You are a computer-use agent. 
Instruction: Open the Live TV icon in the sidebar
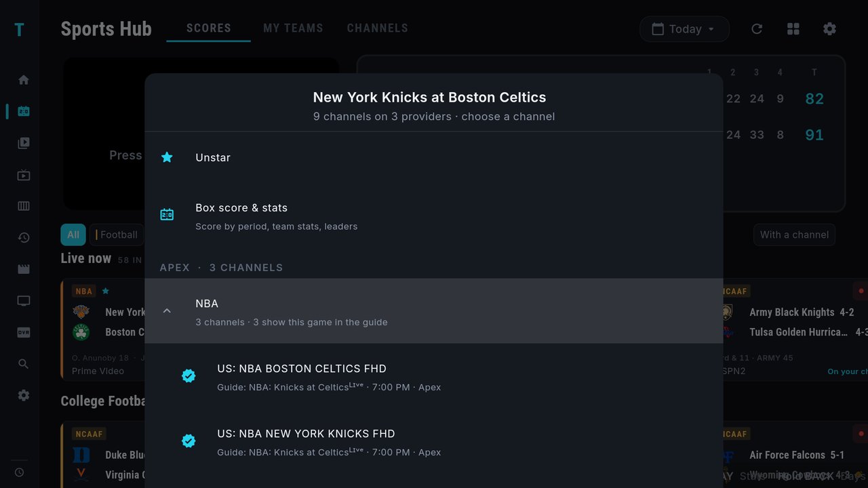click(x=24, y=176)
